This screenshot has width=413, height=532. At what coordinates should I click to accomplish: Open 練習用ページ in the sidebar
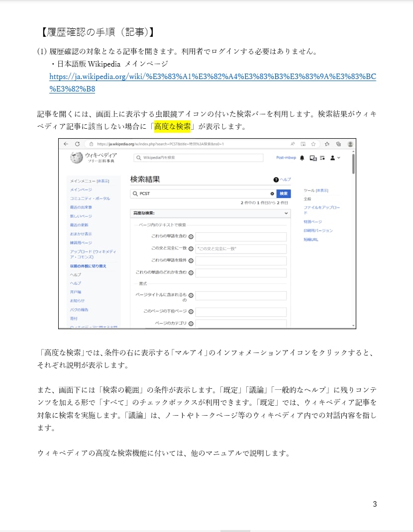coord(81,243)
